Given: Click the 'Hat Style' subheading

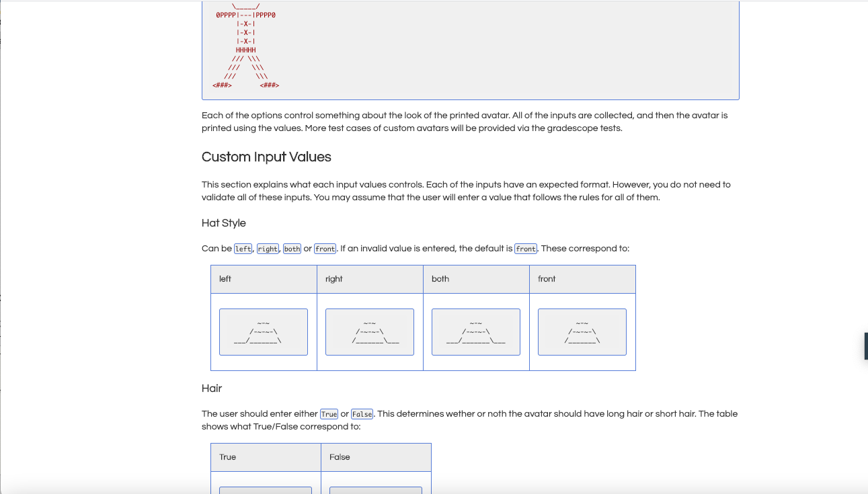Looking at the screenshot, I should [224, 223].
